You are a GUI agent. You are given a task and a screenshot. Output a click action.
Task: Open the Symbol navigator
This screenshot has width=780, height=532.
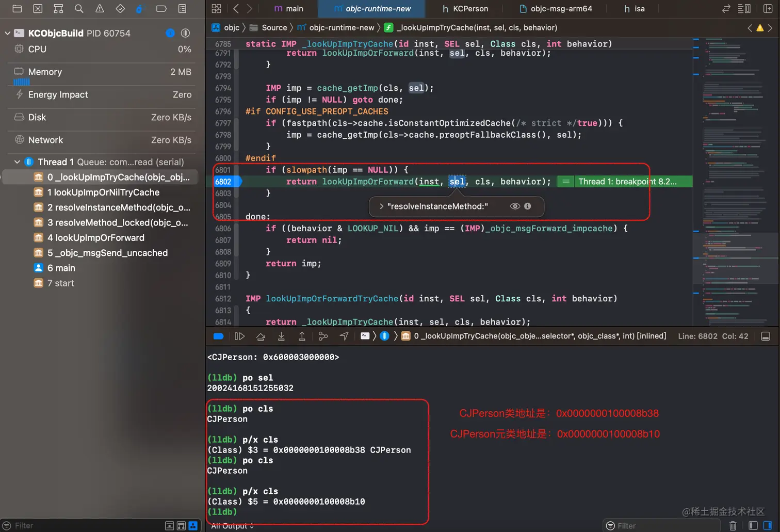tap(58, 8)
